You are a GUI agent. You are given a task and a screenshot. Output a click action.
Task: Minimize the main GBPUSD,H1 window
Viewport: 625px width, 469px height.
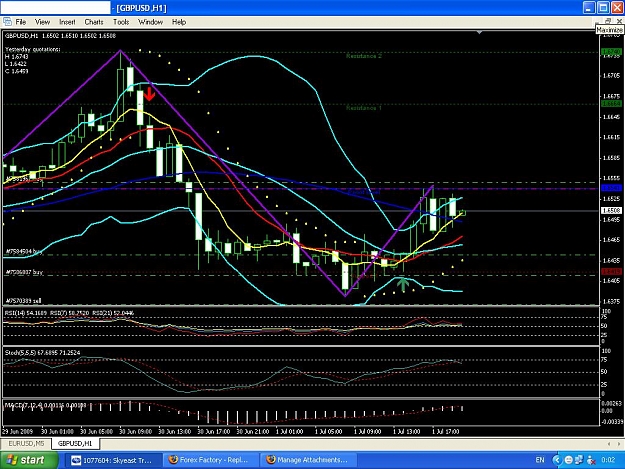(589, 8)
